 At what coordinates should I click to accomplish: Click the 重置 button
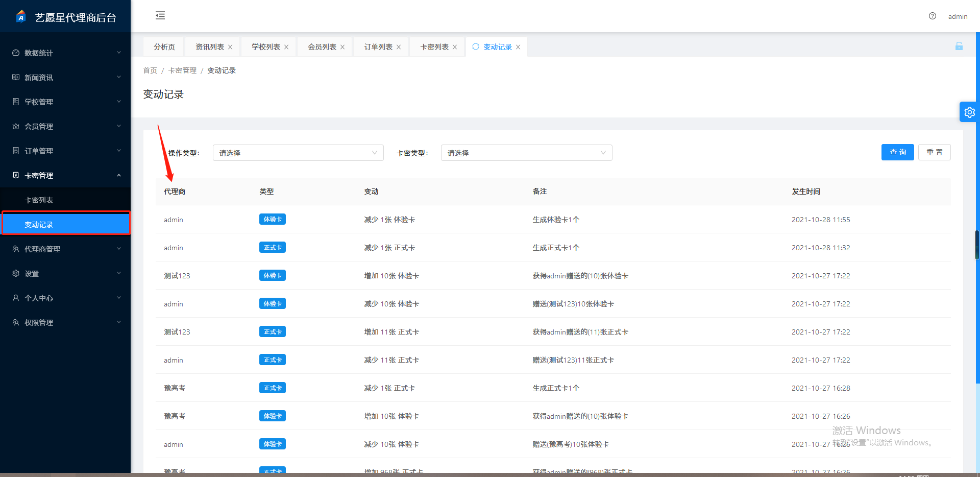point(935,152)
